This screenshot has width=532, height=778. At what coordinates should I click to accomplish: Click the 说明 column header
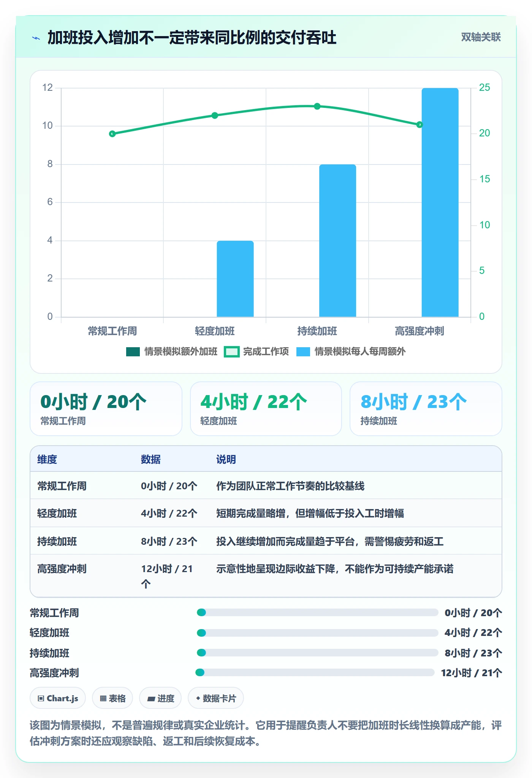pos(226,459)
